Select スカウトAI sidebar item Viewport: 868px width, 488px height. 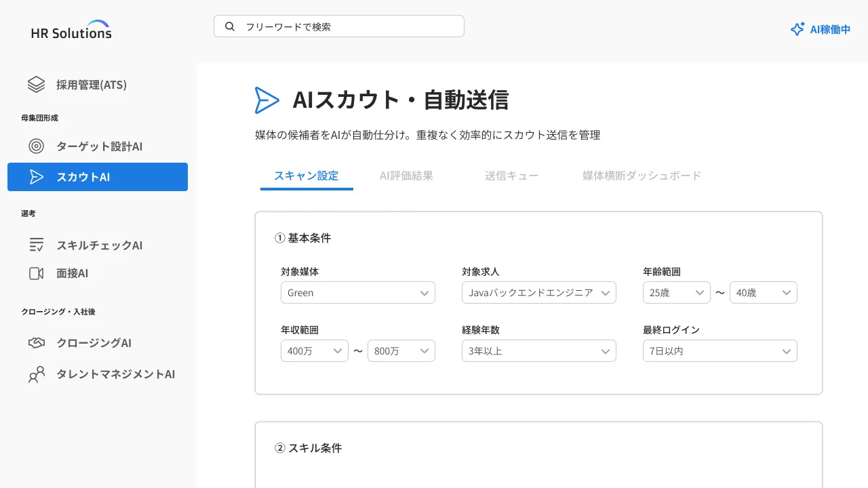click(98, 177)
